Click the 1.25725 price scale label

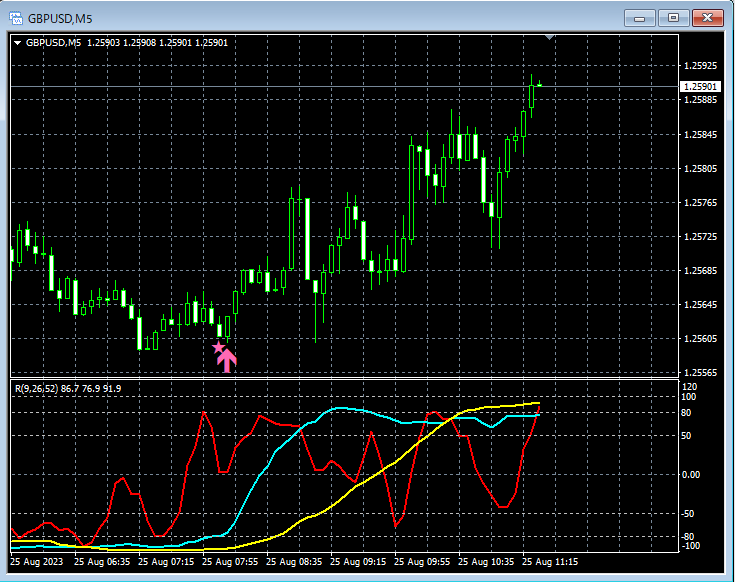pyautogui.click(x=700, y=237)
